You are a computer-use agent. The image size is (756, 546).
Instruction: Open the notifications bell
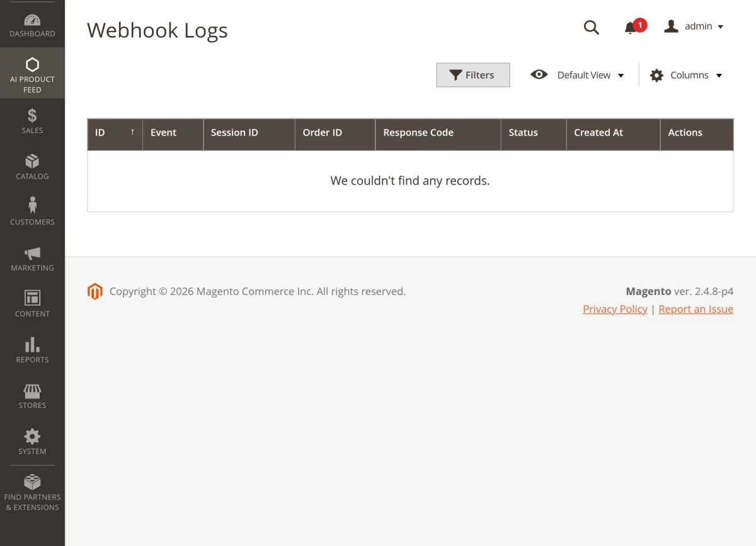[630, 27]
